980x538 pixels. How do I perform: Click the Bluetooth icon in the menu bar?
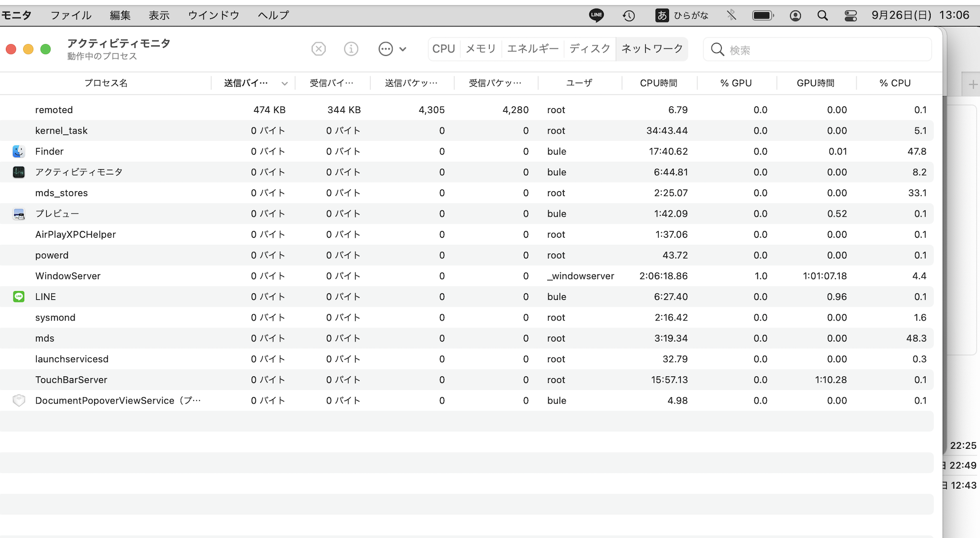pyautogui.click(x=731, y=15)
